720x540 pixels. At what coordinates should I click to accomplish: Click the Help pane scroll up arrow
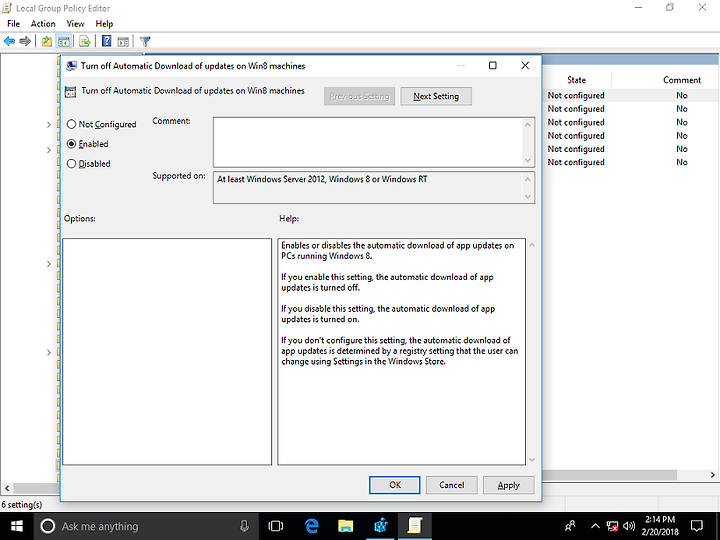click(532, 245)
